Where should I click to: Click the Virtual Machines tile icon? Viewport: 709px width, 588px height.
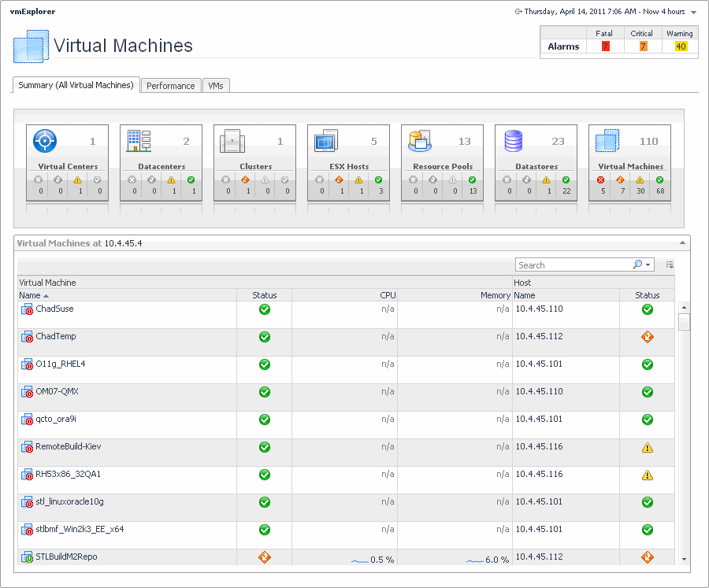click(607, 142)
